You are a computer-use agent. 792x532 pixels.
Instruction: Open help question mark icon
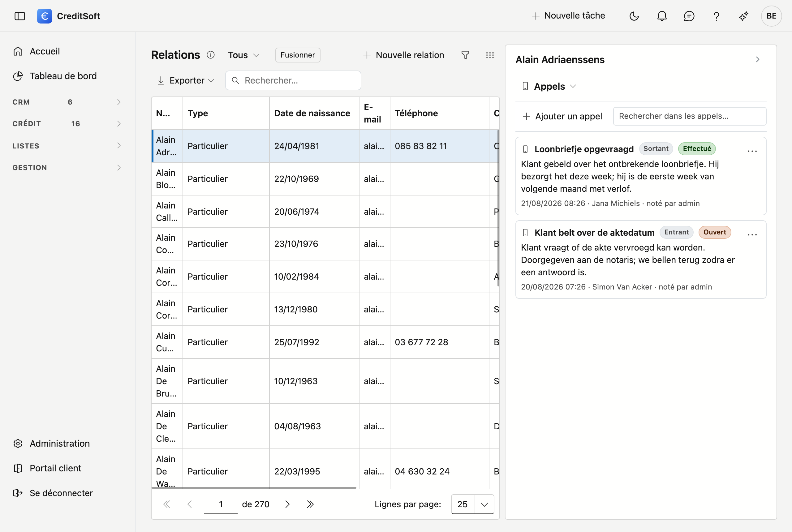(716, 16)
